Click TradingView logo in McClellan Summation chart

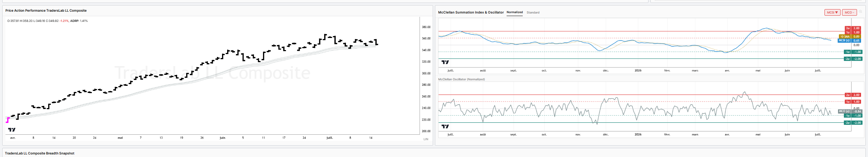445,62
